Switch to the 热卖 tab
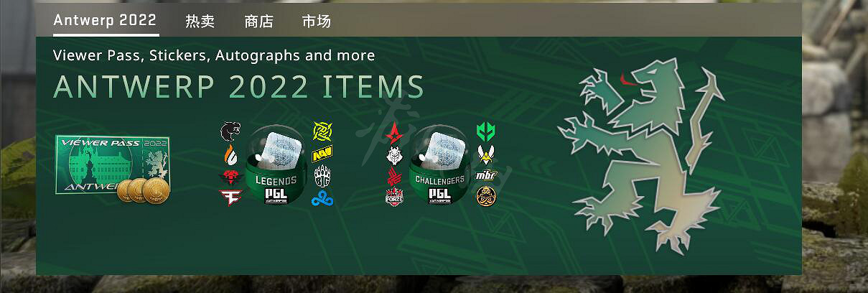The width and height of the screenshot is (868, 293). pos(200,21)
